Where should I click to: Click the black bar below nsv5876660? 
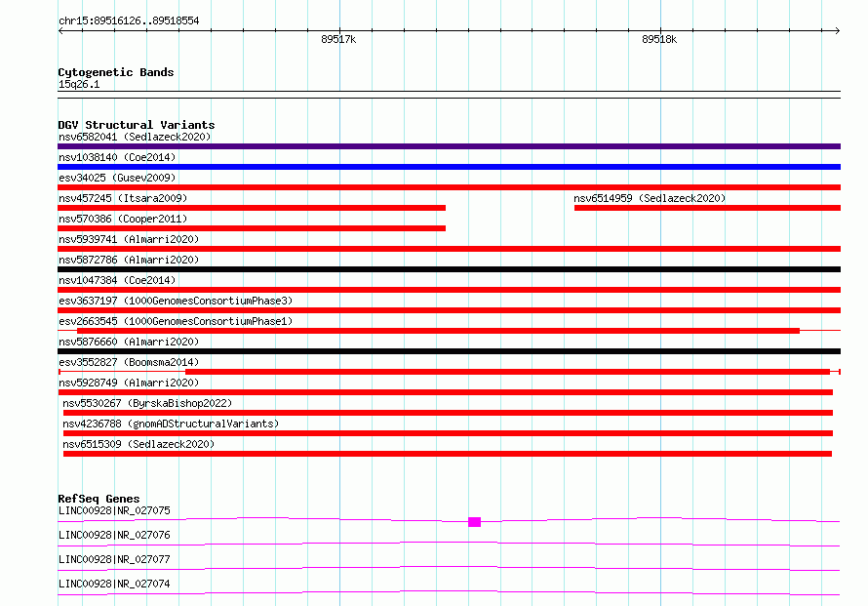pos(449,351)
